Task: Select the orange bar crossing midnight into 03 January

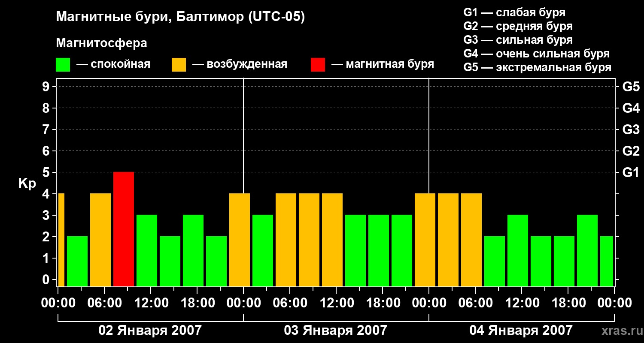Action: click(x=240, y=240)
